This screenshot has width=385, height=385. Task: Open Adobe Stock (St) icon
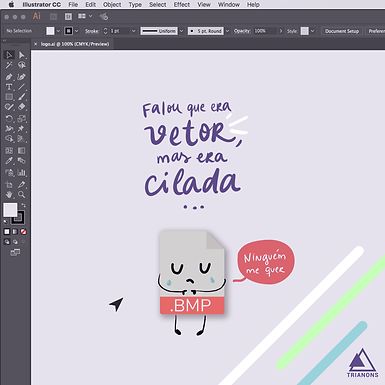coord(68,17)
